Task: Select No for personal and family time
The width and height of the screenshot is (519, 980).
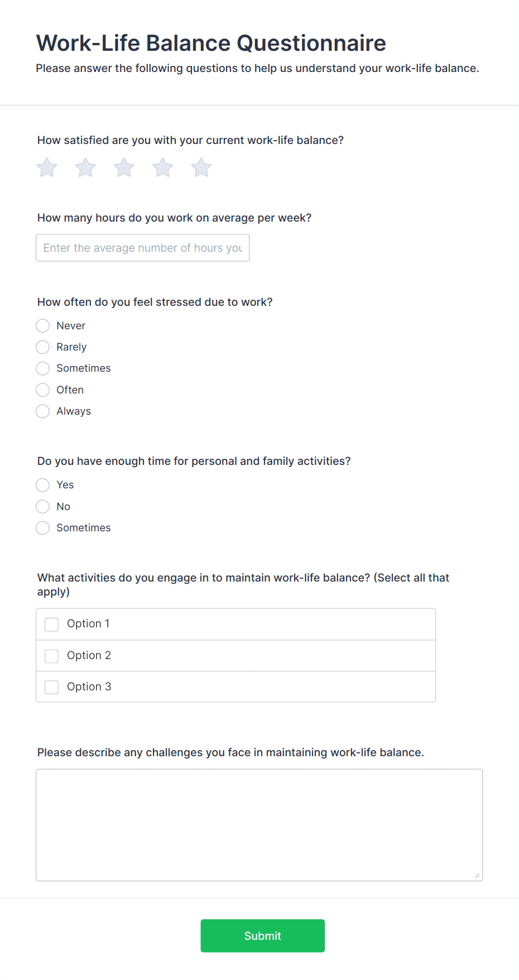Action: click(x=43, y=507)
